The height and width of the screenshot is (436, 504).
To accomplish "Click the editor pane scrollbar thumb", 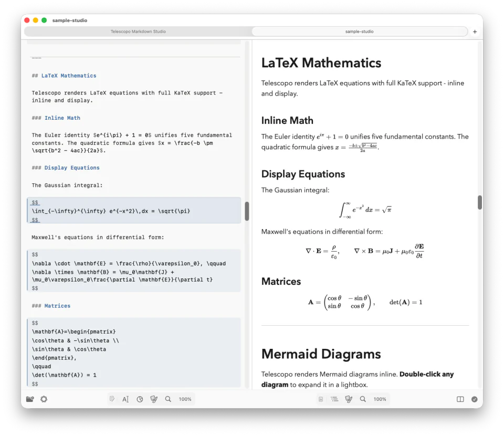I will click(x=247, y=211).
